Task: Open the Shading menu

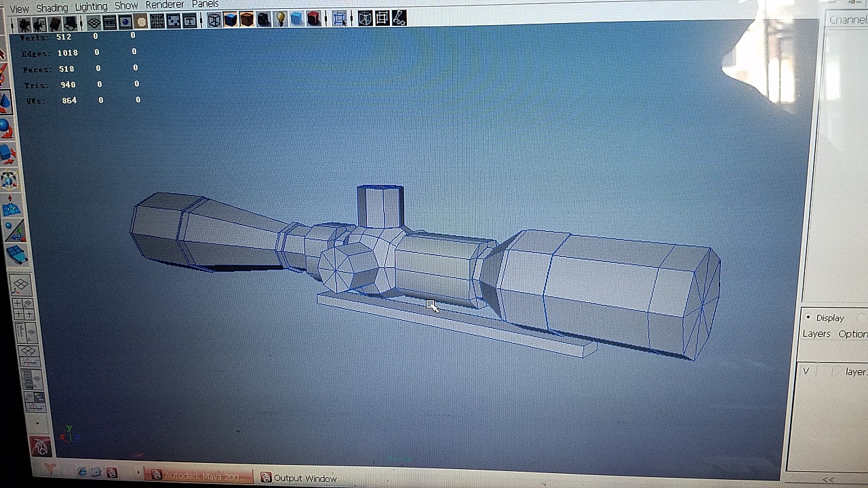Action: pyautogui.click(x=52, y=7)
